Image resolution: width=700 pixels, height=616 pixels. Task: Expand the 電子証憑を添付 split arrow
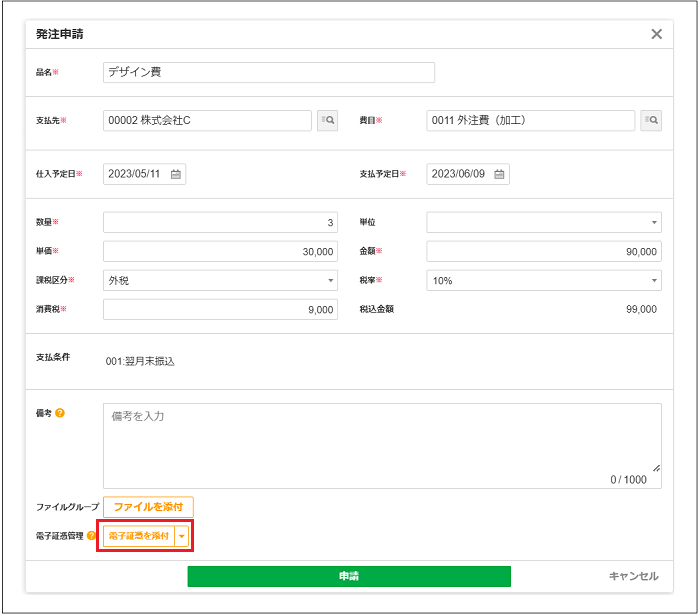[x=181, y=537]
